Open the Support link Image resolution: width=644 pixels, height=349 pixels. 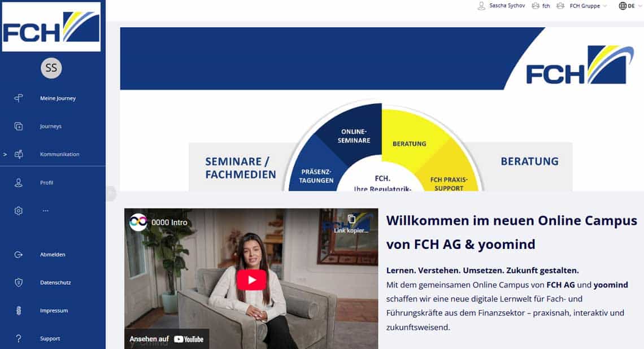[50, 338]
